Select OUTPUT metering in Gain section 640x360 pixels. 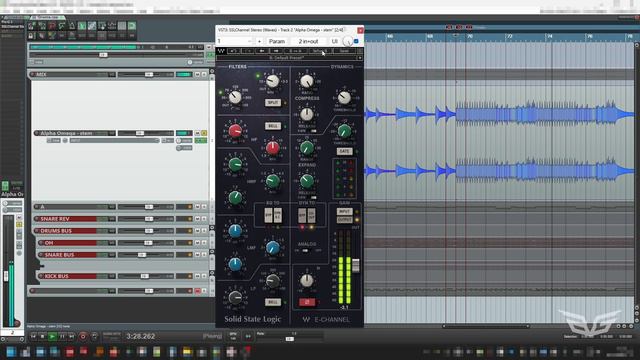[x=344, y=220]
